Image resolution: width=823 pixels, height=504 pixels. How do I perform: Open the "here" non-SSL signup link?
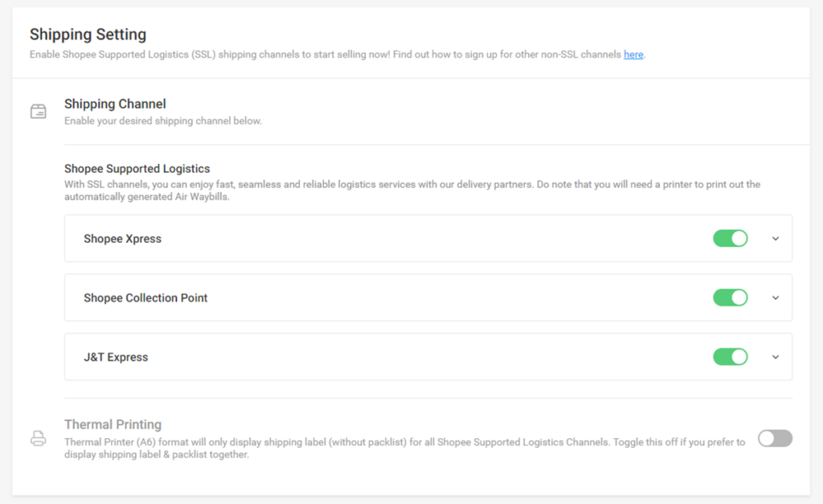(633, 55)
